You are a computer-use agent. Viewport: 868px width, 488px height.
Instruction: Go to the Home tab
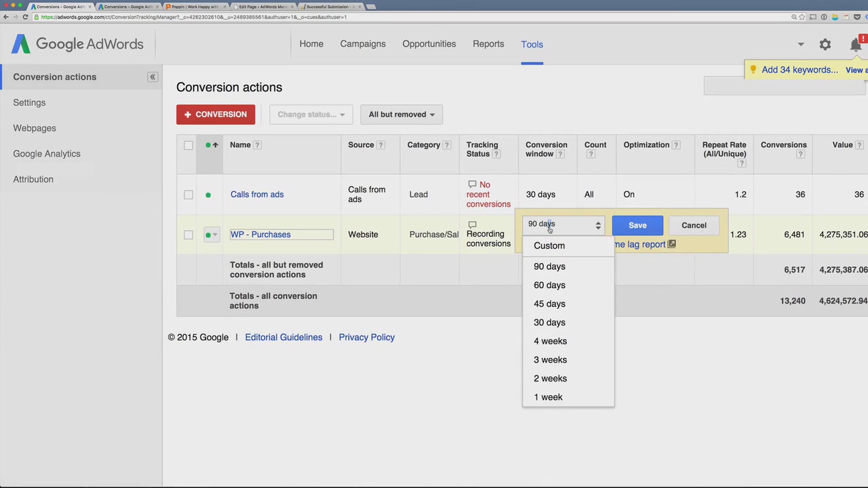coord(311,44)
